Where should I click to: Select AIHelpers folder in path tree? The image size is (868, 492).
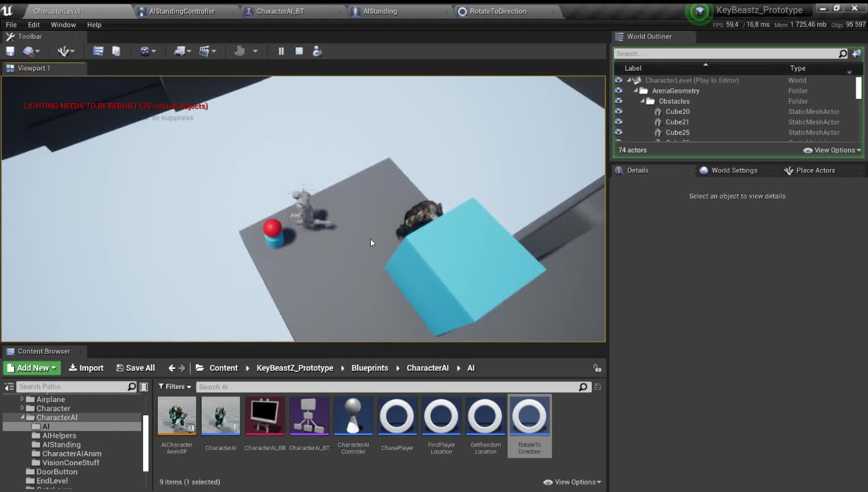coord(59,436)
